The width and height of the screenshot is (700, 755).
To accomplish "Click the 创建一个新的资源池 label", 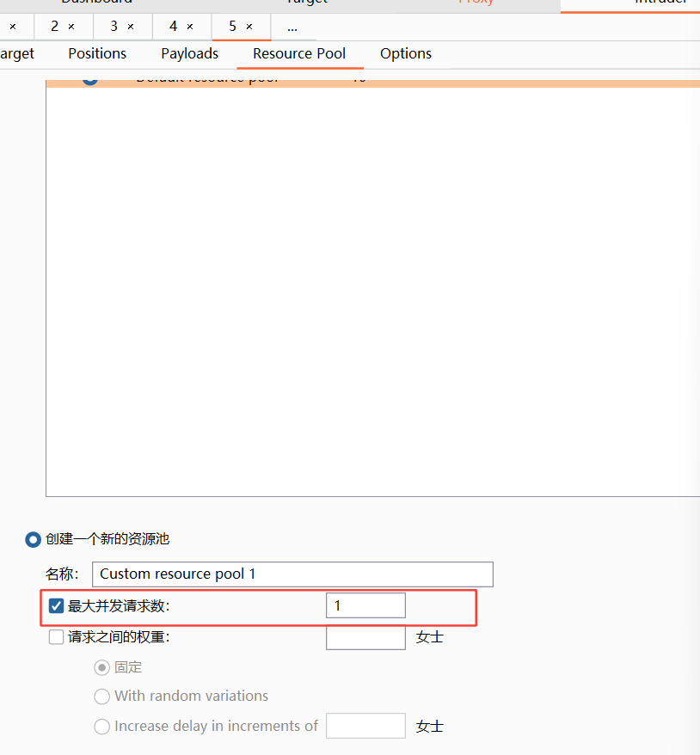I will 107,539.
